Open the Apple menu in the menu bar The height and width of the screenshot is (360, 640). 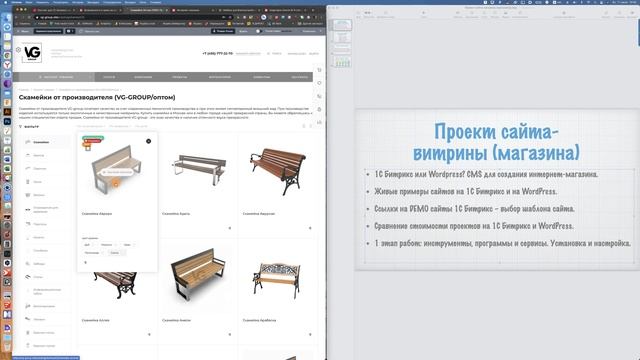click(x=5, y=2)
